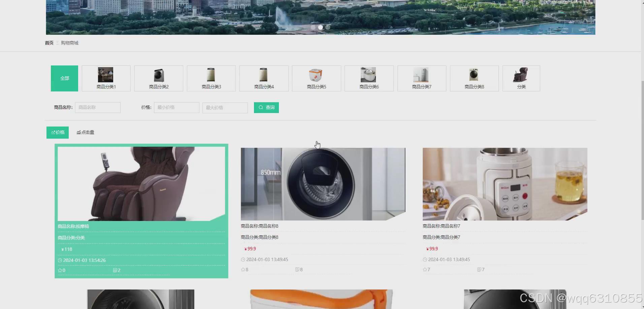Click the 2024-01-03 13:54:26 timestamp
Image resolution: width=644 pixels, height=309 pixels.
click(x=85, y=260)
